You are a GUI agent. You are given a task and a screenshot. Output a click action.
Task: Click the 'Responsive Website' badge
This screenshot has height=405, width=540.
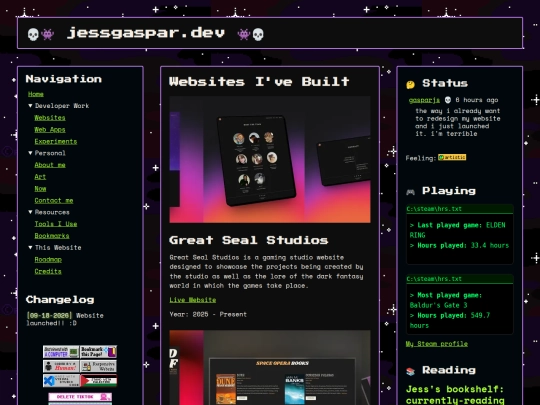(98, 366)
